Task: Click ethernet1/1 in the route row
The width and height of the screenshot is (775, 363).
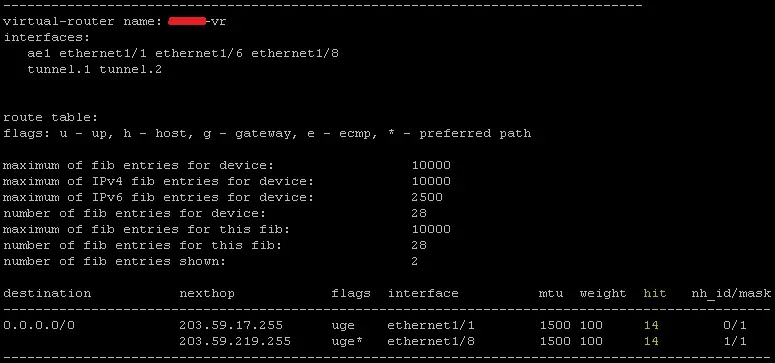Action: pyautogui.click(x=431, y=325)
